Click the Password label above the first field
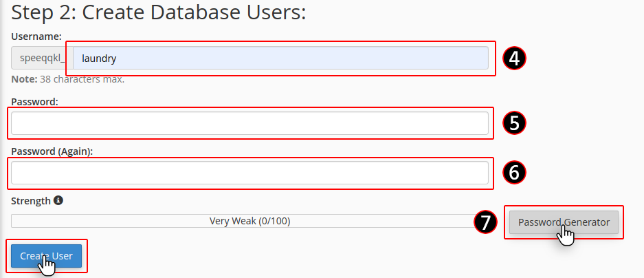This screenshot has height=278, width=644. [34, 102]
